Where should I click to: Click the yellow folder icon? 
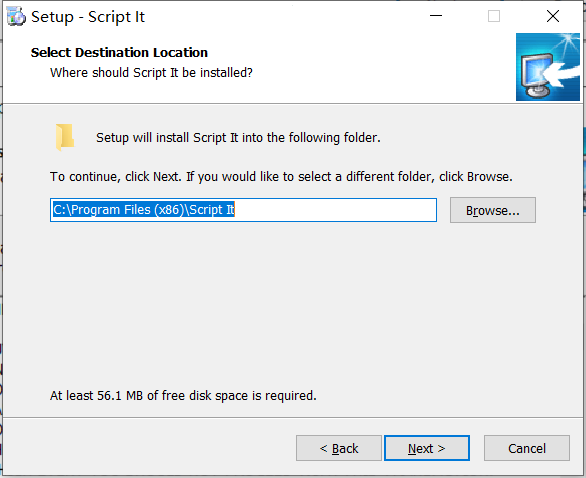click(65, 137)
